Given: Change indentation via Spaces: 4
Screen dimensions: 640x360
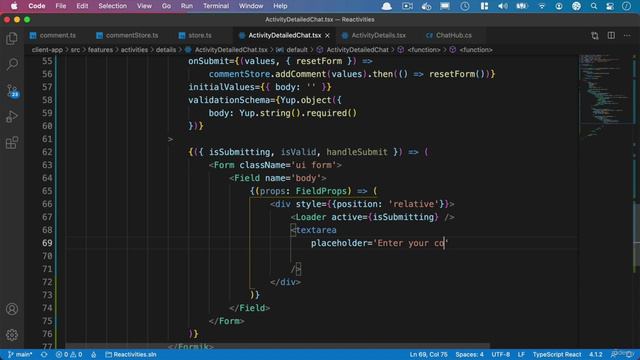Looking at the screenshot, I should [469, 354].
